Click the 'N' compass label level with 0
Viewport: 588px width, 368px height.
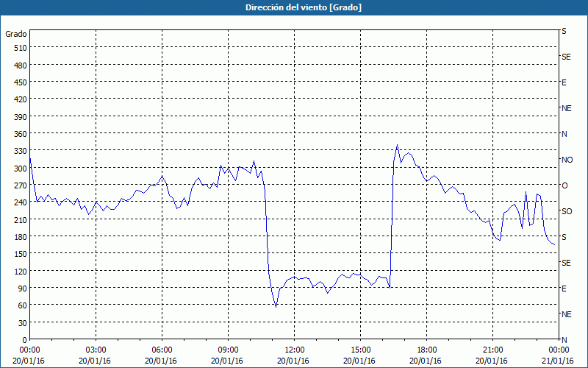[564, 340]
